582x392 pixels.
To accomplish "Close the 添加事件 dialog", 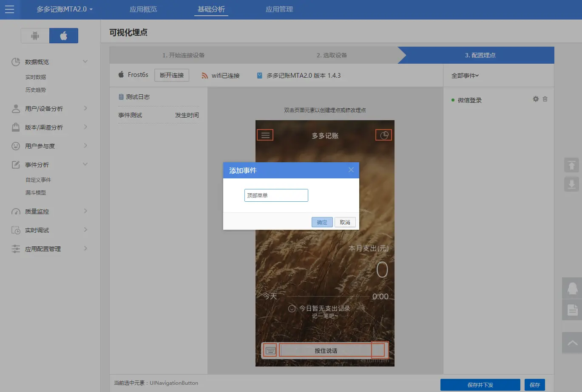I will pyautogui.click(x=351, y=170).
